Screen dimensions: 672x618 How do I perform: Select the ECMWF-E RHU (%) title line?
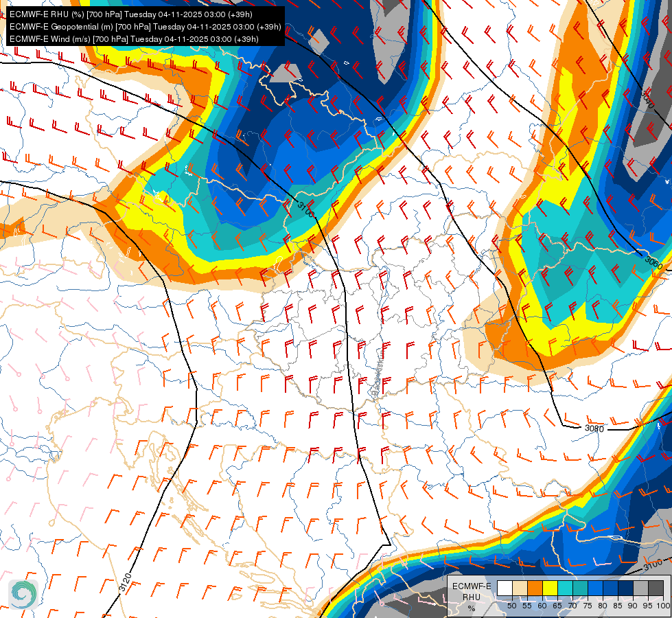pyautogui.click(x=130, y=14)
